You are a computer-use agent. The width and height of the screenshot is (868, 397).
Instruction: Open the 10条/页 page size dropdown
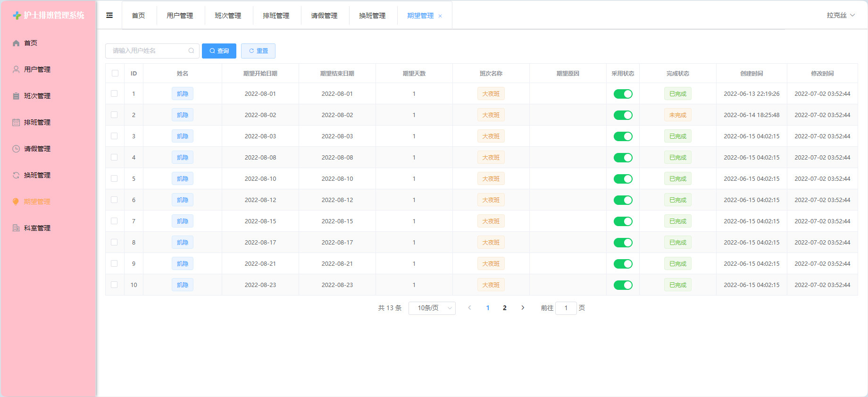coord(432,308)
